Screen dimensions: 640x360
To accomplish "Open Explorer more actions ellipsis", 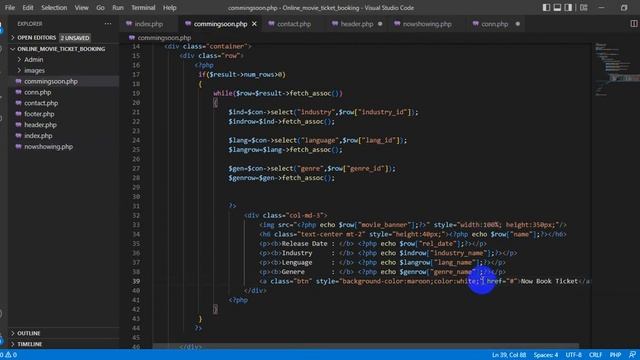I will [108, 24].
